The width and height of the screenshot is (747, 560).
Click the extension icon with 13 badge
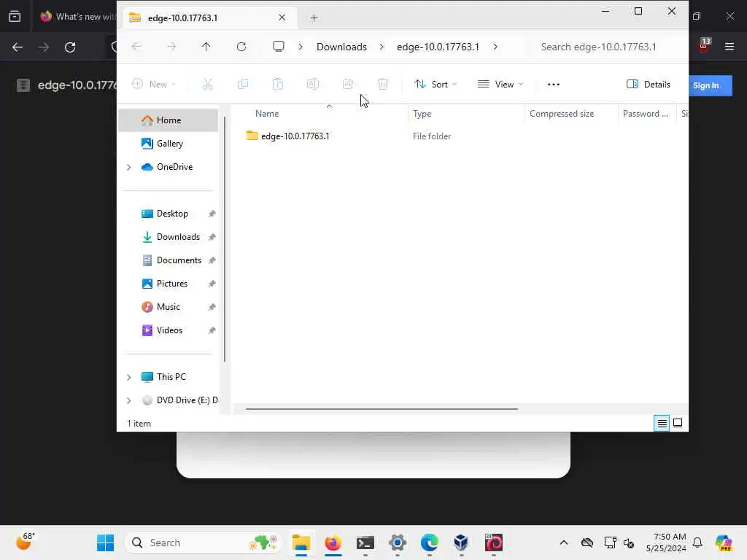coord(704,46)
